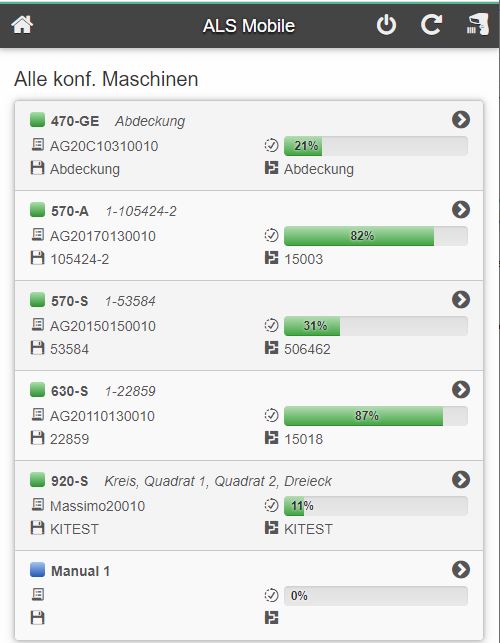Expand the 570-A machine entry arrow
500x643 pixels.
[461, 210]
